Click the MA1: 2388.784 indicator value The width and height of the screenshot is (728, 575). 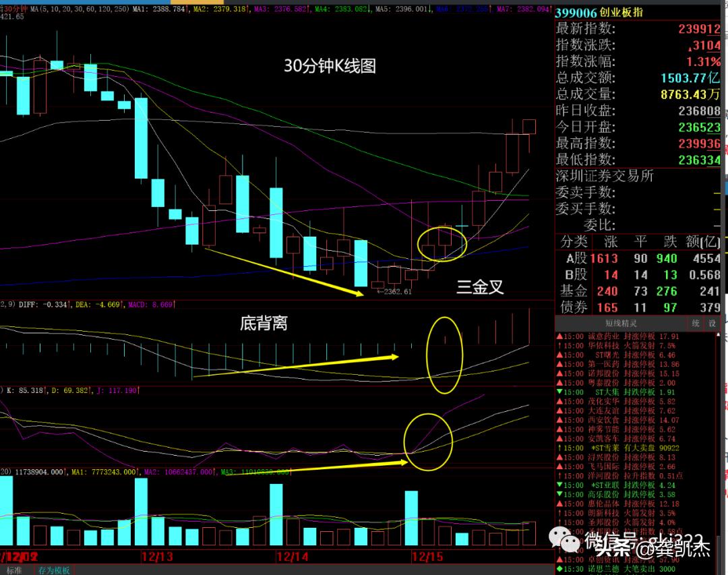coord(160,9)
